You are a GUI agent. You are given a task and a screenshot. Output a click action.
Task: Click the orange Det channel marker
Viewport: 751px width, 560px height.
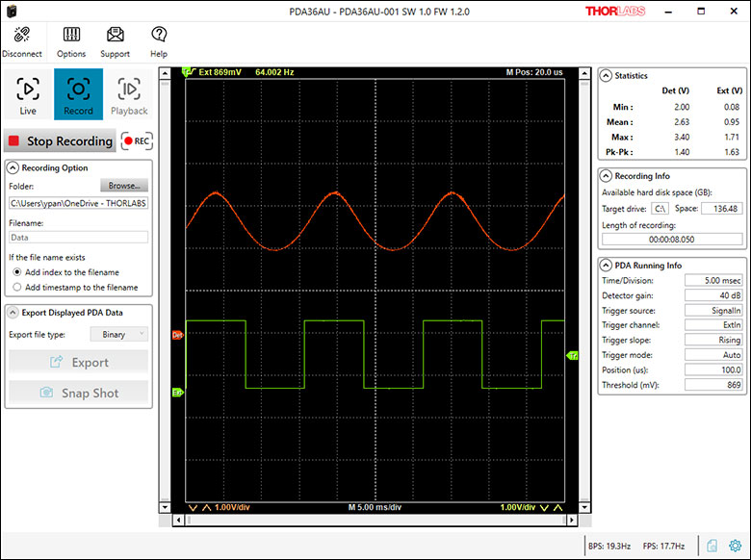point(177,335)
